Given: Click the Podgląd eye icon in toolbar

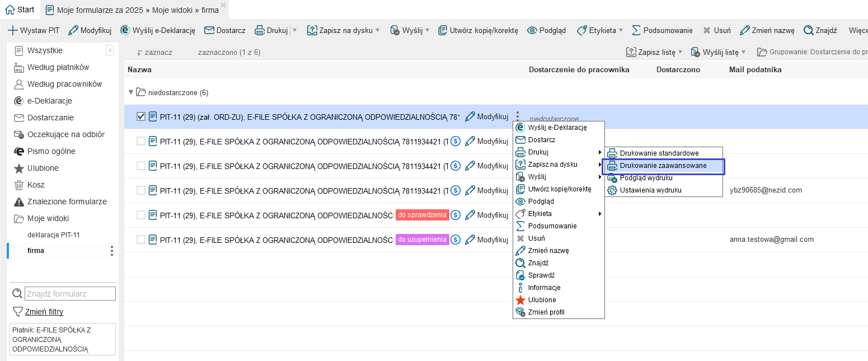Looking at the screenshot, I should (x=532, y=30).
